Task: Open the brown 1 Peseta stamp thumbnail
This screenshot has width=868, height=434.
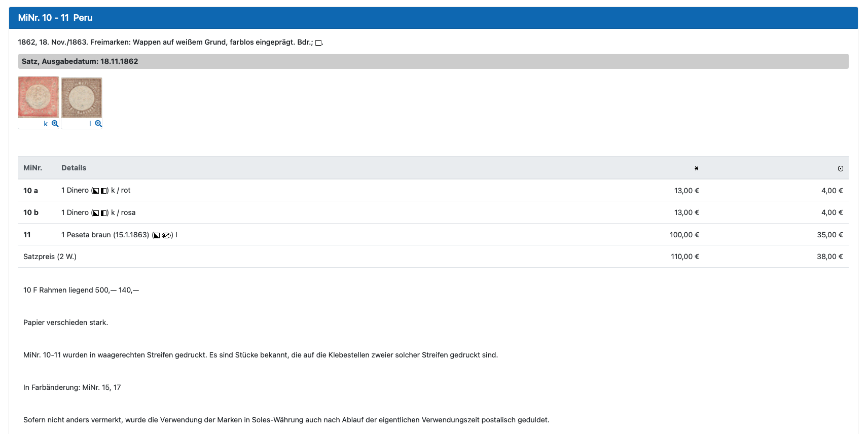Action: [82, 98]
